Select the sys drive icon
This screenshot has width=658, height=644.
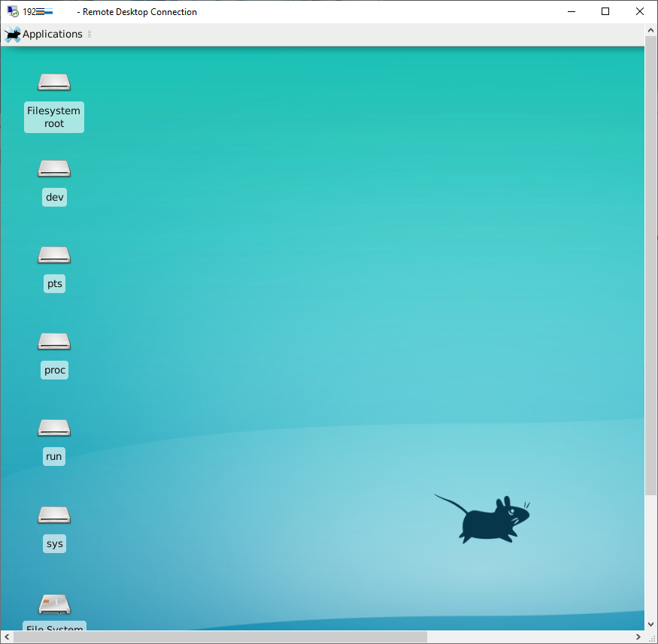coord(54,516)
